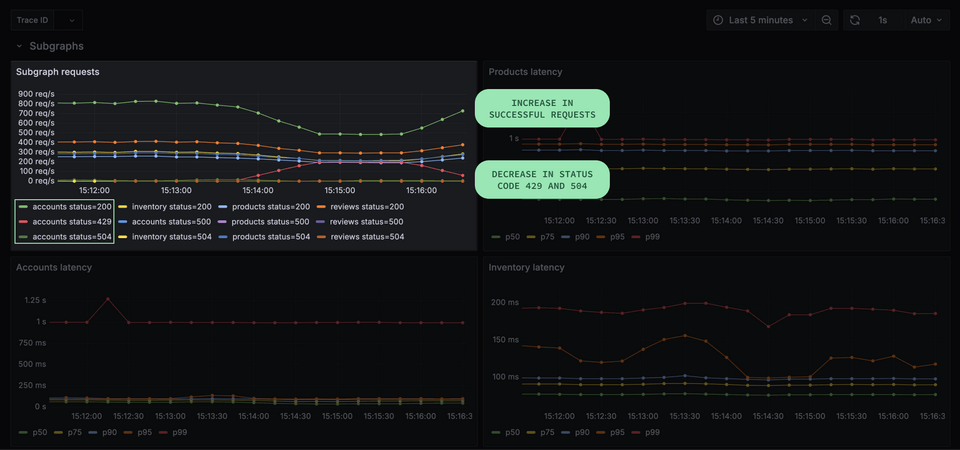Viewport: 960px width, 450px height.
Task: Click accounts latency p99 spike data point
Action: (108, 299)
